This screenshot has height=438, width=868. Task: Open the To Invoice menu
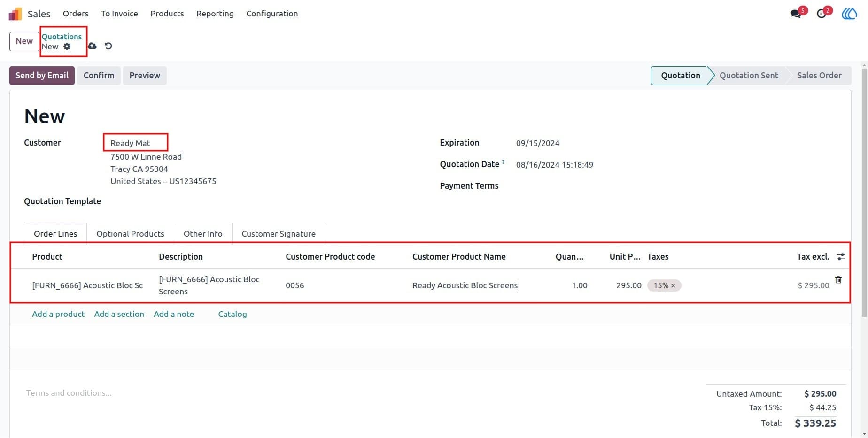(x=119, y=14)
